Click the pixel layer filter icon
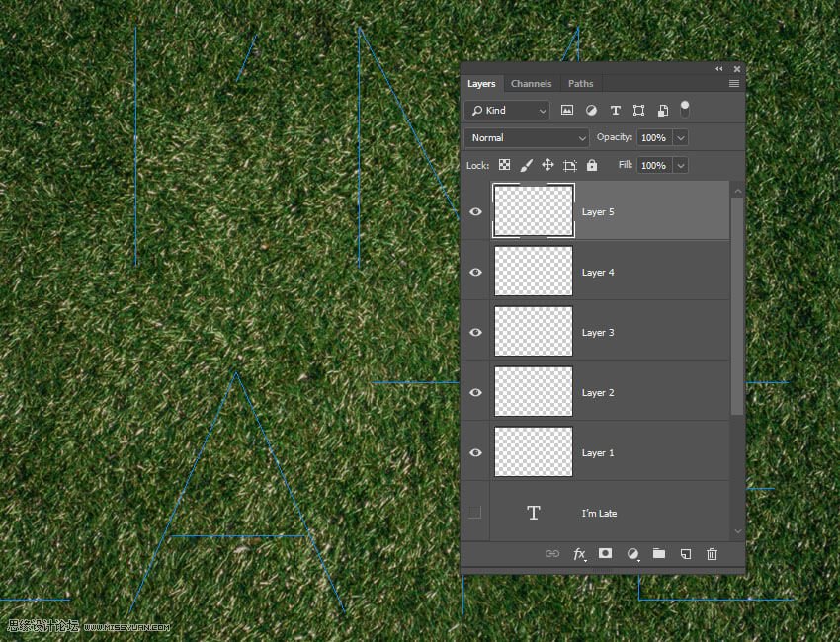The width and height of the screenshot is (840, 642). pyautogui.click(x=567, y=111)
